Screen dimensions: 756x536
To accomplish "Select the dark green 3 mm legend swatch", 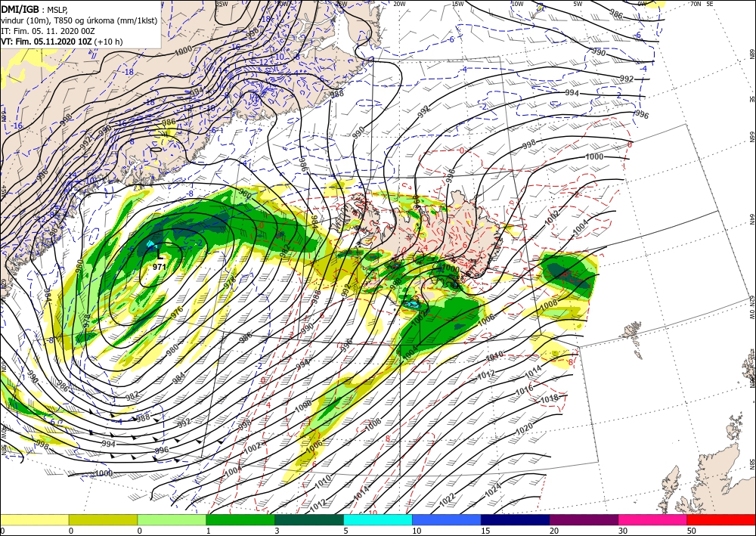I will [309, 519].
